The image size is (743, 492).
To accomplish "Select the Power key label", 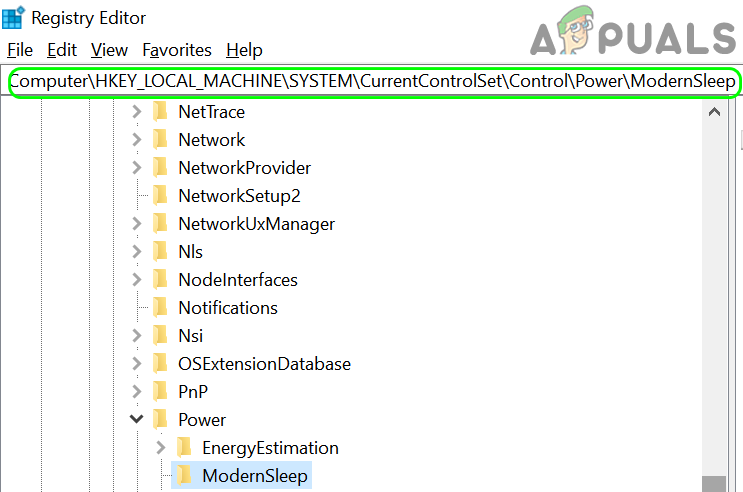I will tap(202, 420).
